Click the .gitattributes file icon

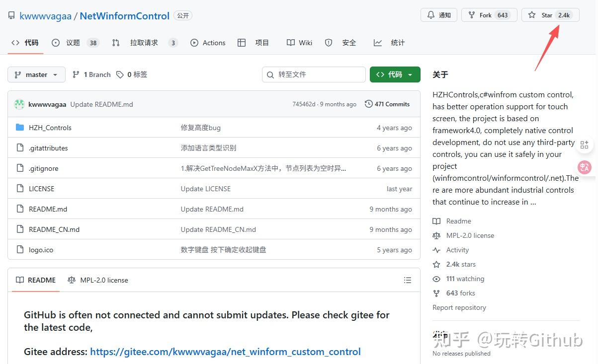(20, 148)
